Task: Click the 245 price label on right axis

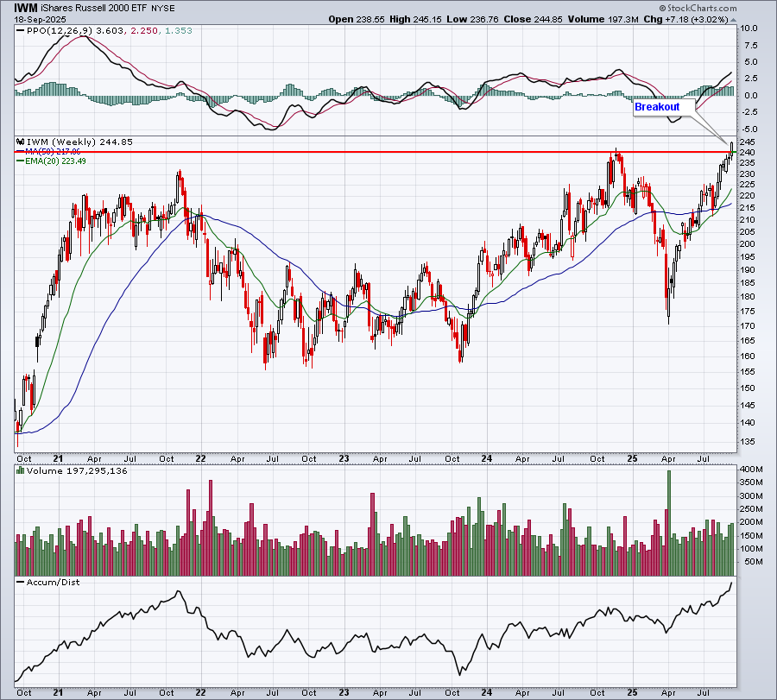Action: coord(747,142)
